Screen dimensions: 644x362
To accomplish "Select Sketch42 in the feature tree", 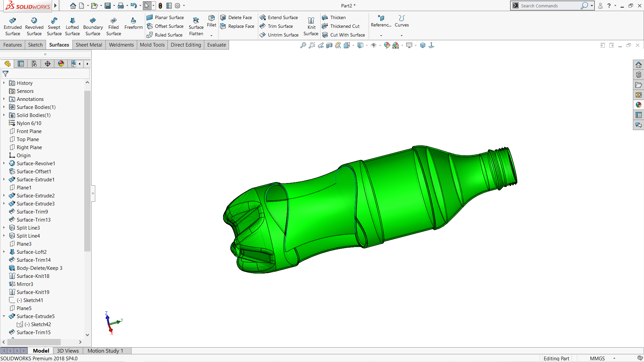I will pos(37,324).
